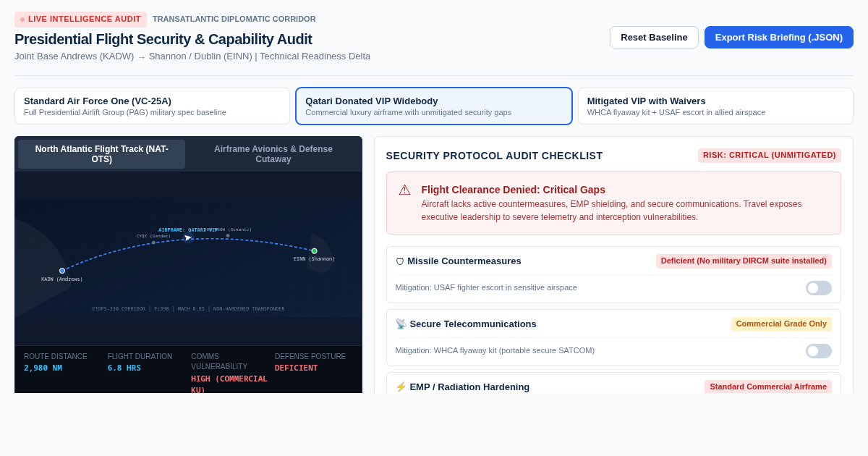Click the 2,980 NM route distance value
Screen dimensions: 868x456
(43, 368)
